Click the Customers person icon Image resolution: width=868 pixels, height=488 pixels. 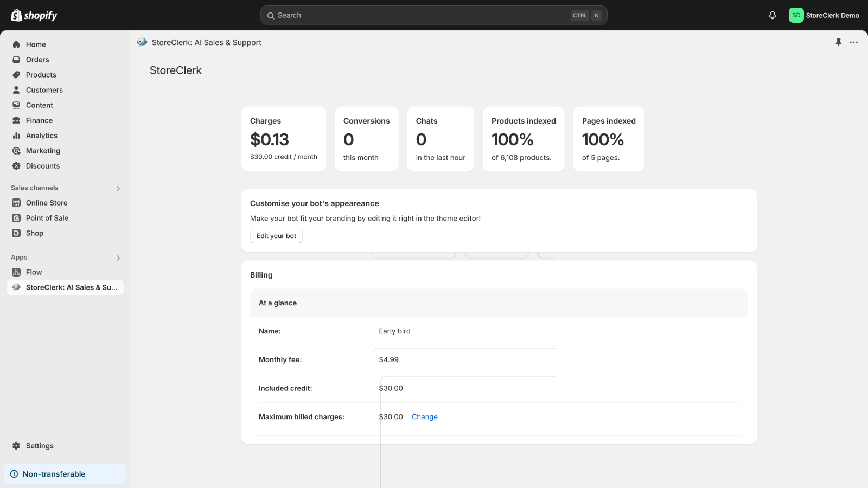click(16, 90)
